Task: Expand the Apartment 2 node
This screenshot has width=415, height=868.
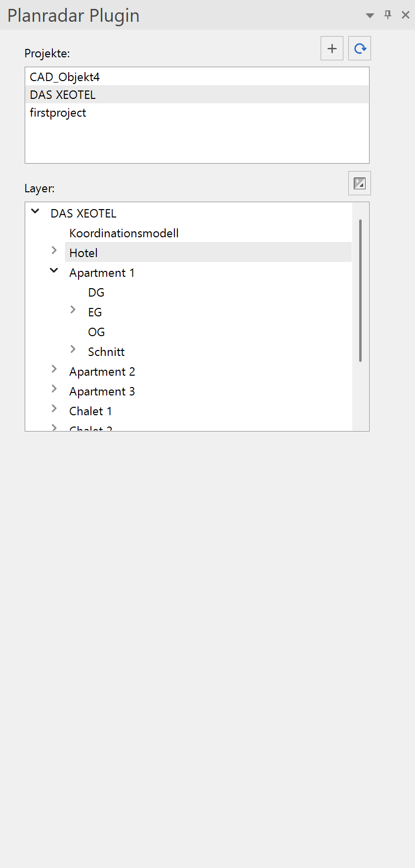Action: (54, 369)
